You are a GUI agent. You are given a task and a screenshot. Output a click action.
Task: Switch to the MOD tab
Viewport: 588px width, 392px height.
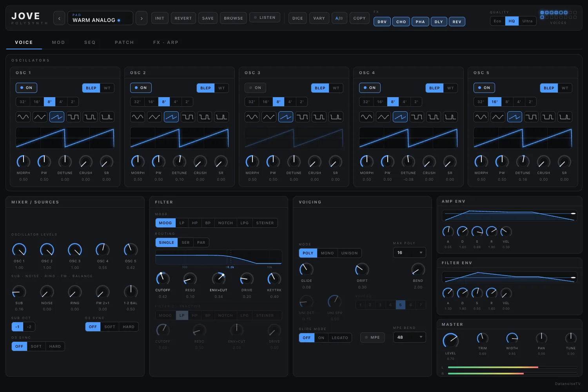58,42
